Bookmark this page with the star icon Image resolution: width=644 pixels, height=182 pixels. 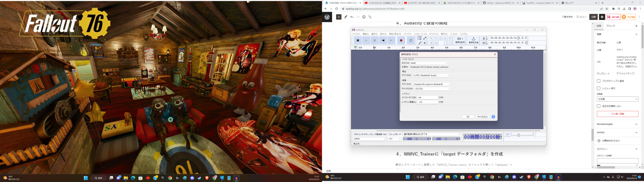(x=607, y=9)
